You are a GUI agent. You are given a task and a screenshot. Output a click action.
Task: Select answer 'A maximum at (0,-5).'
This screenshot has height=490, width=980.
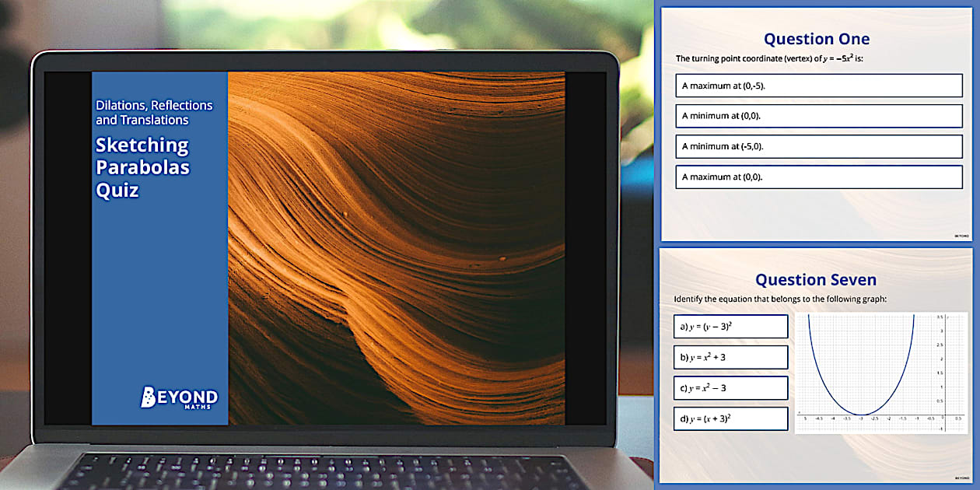click(818, 86)
